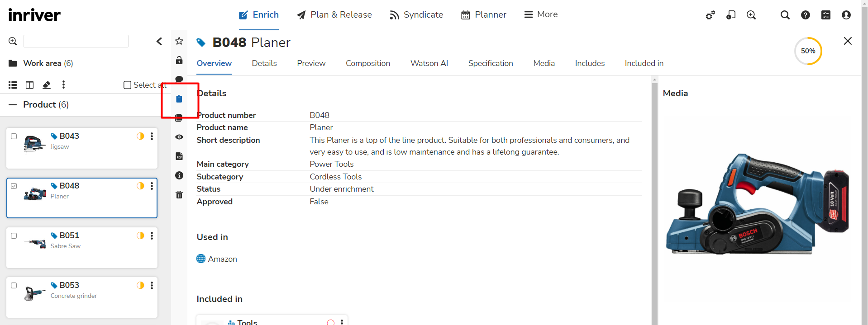Image resolution: width=868 pixels, height=325 pixels.
Task: Open the task checklist icon in header
Action: click(x=826, y=15)
